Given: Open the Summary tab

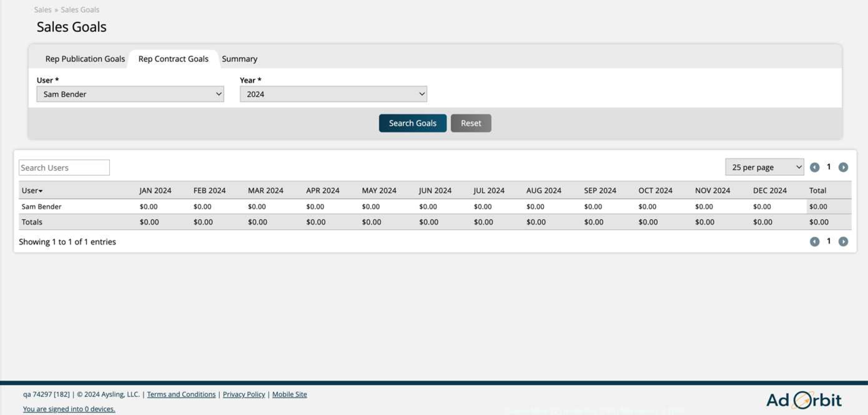Looking at the screenshot, I should (x=240, y=59).
